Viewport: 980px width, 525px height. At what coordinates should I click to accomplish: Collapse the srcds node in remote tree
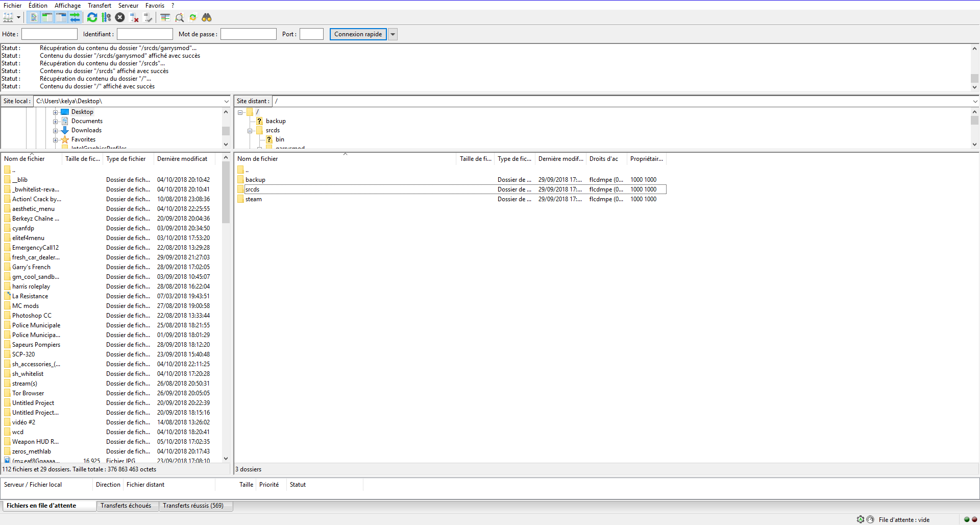point(250,130)
